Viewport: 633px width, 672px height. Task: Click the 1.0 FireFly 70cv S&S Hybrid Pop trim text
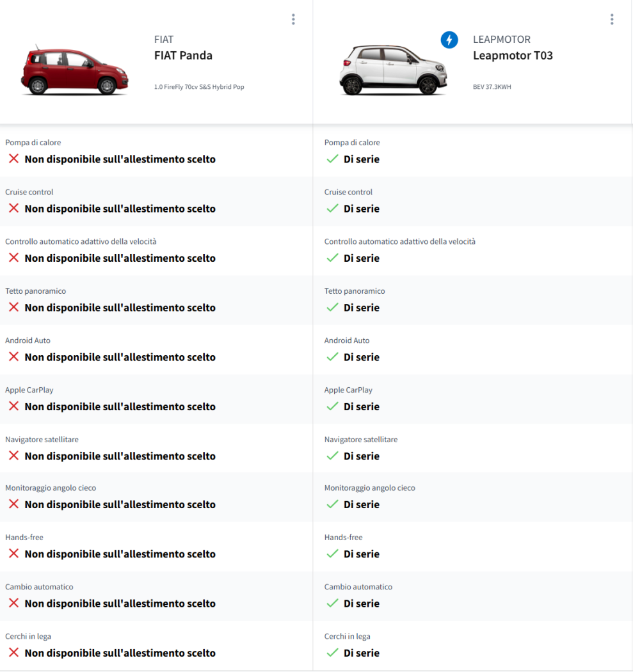[199, 87]
